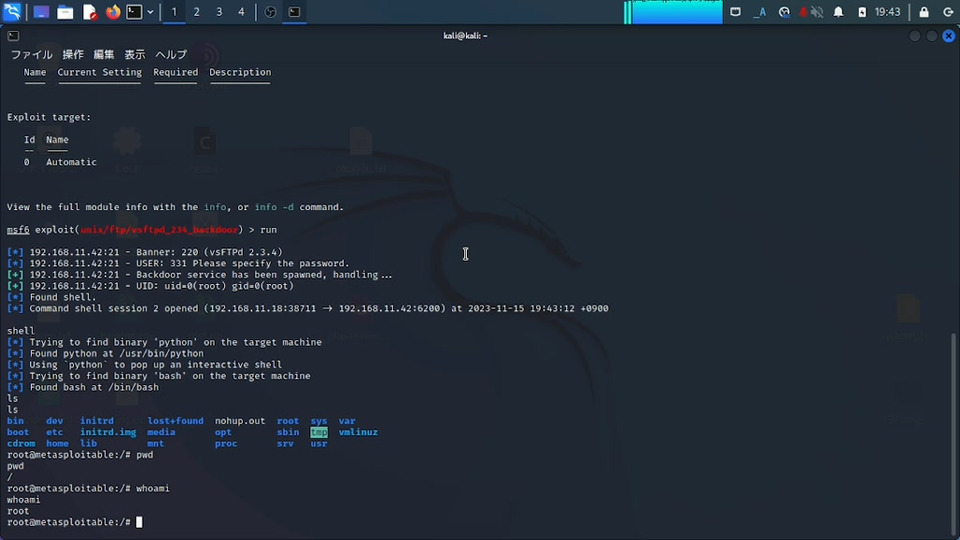Maximize the terminal window

pyautogui.click(x=932, y=36)
